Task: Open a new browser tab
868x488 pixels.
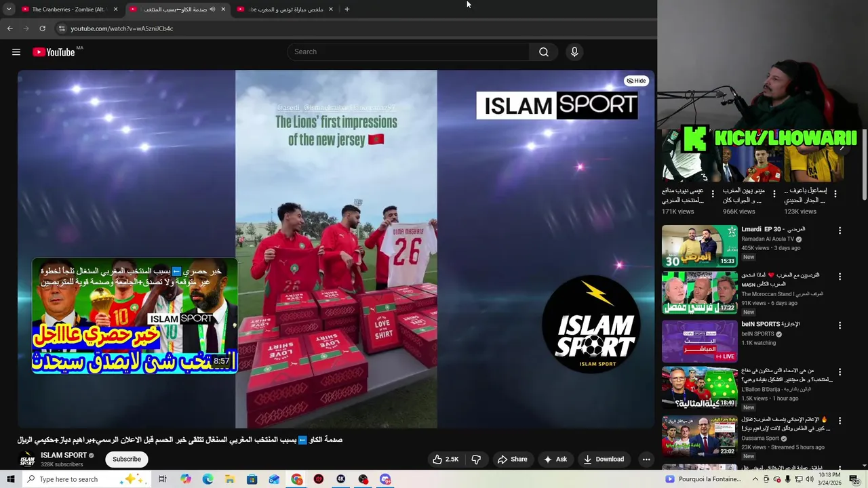Action: [x=347, y=9]
